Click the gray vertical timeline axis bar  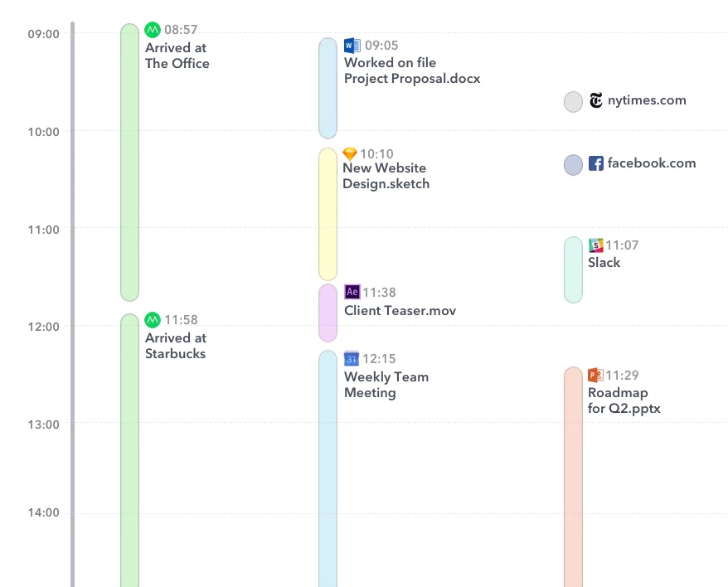pos(72,304)
